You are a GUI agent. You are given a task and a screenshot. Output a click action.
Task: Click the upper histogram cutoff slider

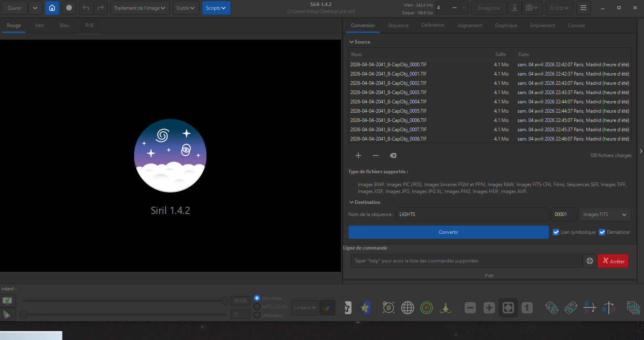225,301
